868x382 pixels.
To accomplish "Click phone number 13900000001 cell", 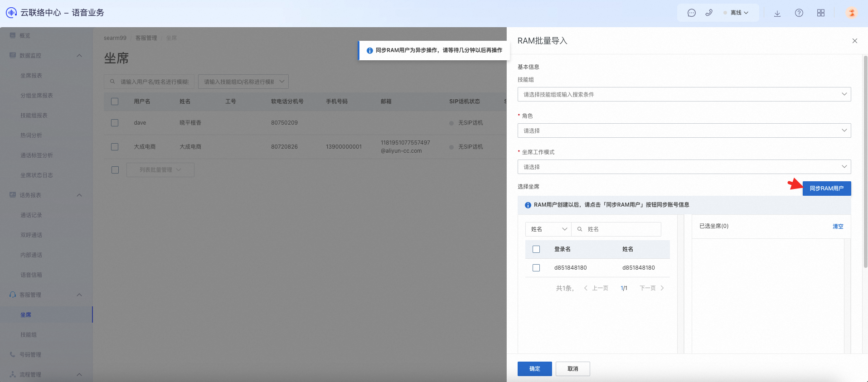I will [x=344, y=147].
